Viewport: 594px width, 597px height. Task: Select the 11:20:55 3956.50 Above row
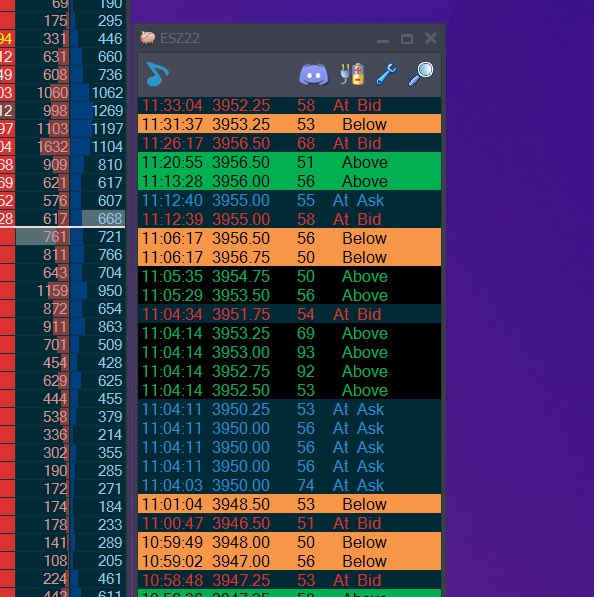(289, 162)
